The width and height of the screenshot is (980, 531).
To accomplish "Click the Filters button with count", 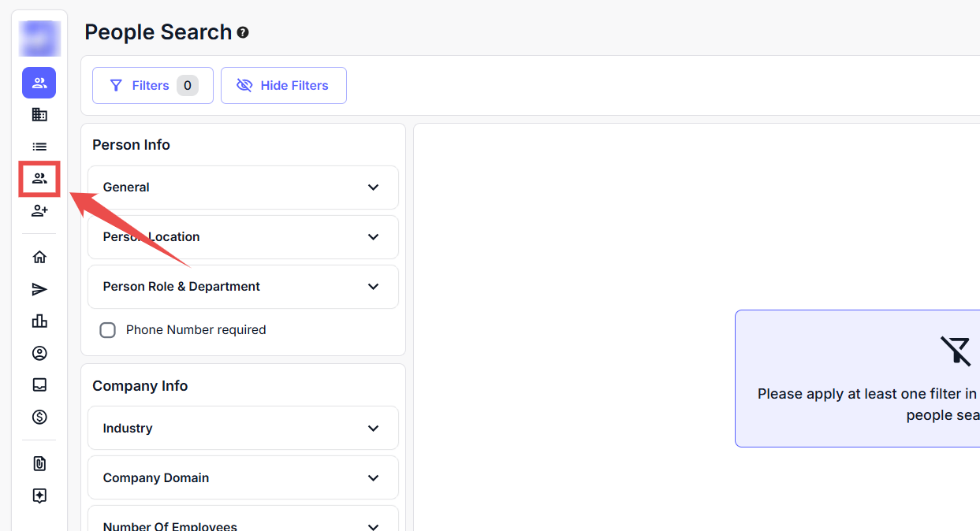I will [153, 85].
